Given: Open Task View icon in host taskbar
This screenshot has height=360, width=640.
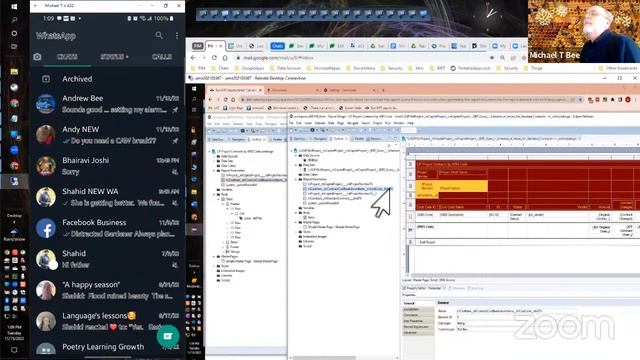Looking at the screenshot, I should click(x=14, y=47).
